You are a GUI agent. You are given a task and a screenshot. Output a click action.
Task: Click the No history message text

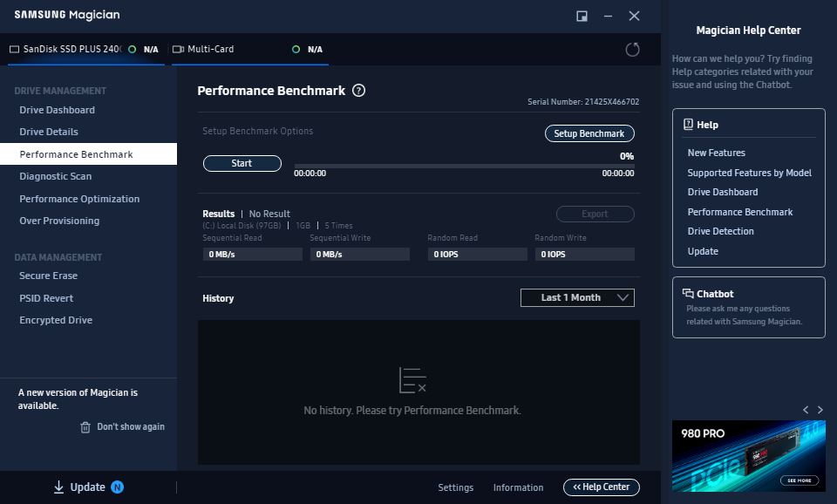pyautogui.click(x=412, y=410)
